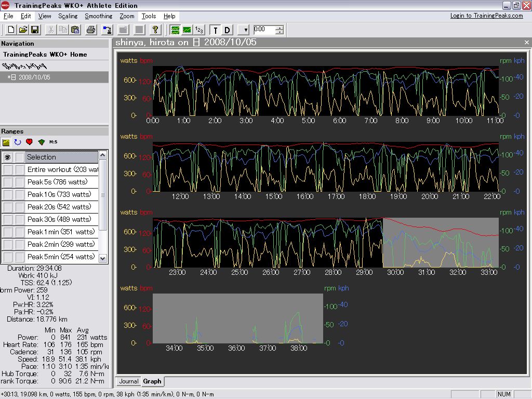Open the Edit menu

pyautogui.click(x=25, y=16)
